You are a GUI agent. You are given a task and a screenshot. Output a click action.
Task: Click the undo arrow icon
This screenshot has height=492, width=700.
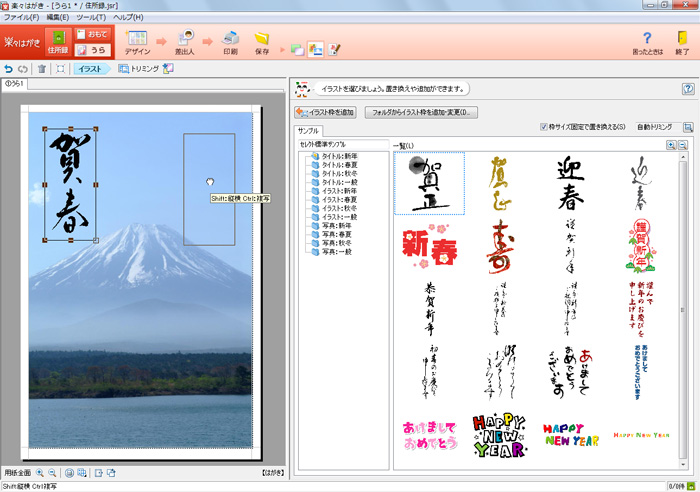pyautogui.click(x=9, y=69)
